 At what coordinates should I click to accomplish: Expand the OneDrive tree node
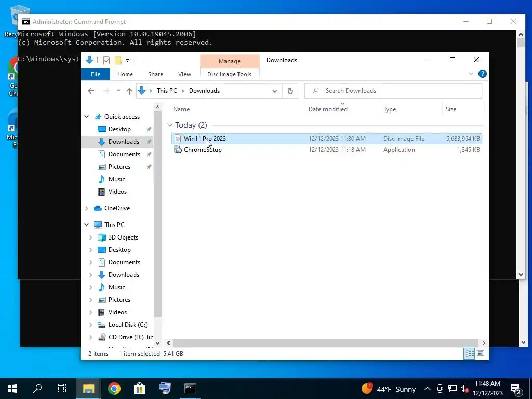coord(87,208)
